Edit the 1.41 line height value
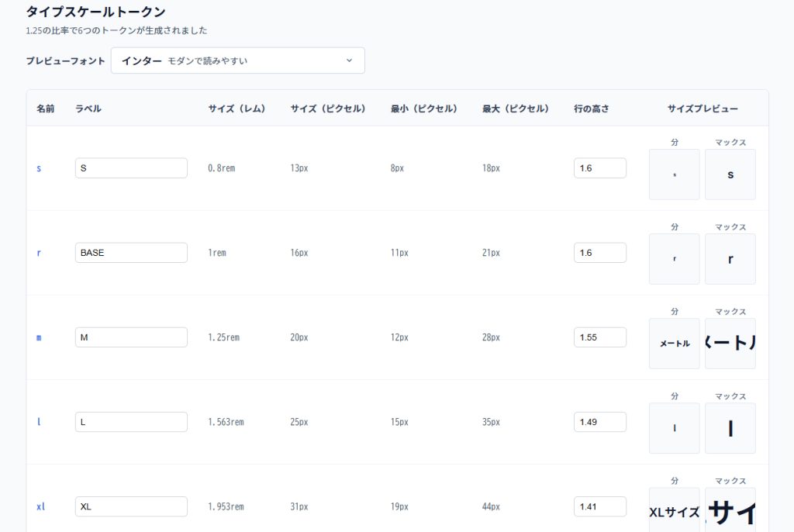The height and width of the screenshot is (532, 794). [x=599, y=506]
